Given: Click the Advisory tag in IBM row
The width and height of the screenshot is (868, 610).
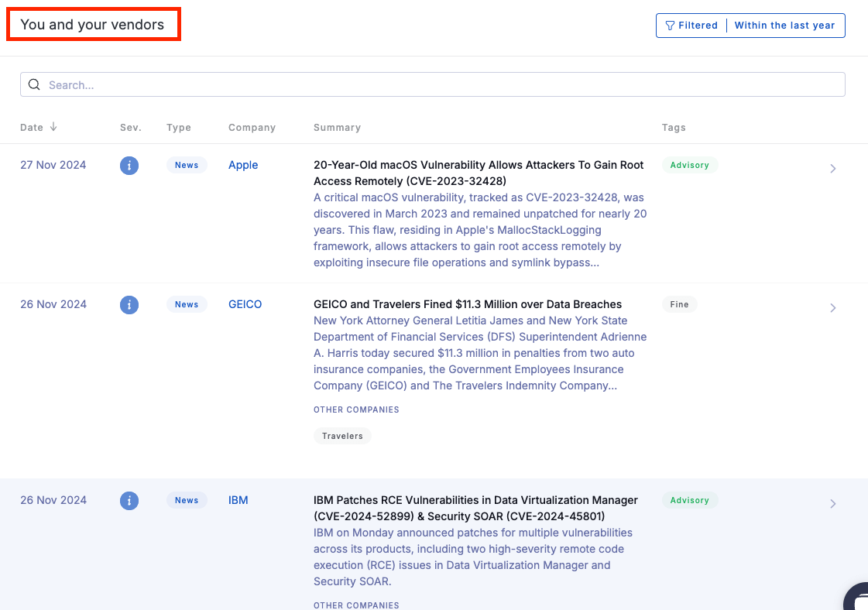Looking at the screenshot, I should coord(690,500).
